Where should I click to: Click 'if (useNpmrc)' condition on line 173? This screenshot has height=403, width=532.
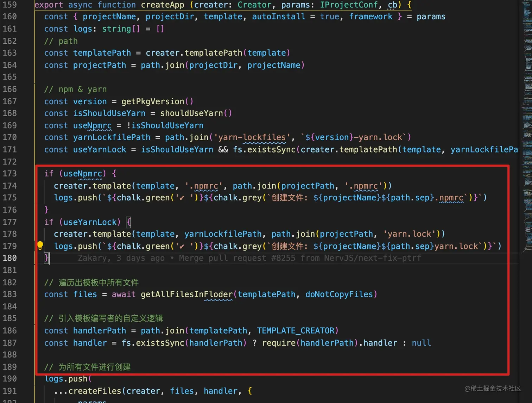point(75,174)
